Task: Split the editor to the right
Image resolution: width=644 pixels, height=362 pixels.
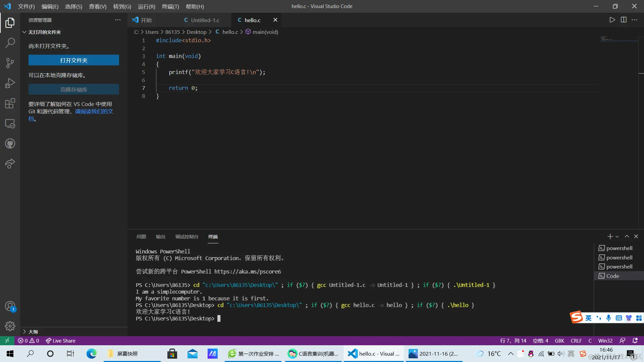Action: [x=624, y=20]
